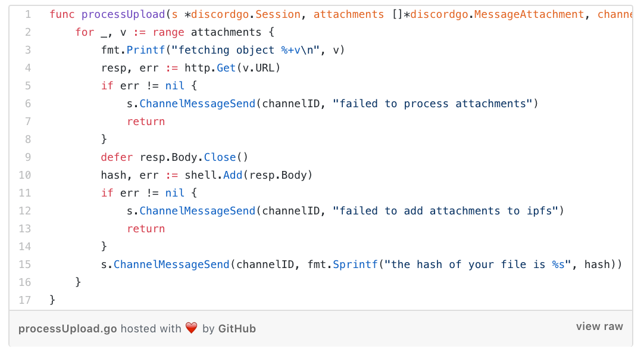
Task: Click the shell.Add call on line 10
Action: click(x=214, y=175)
